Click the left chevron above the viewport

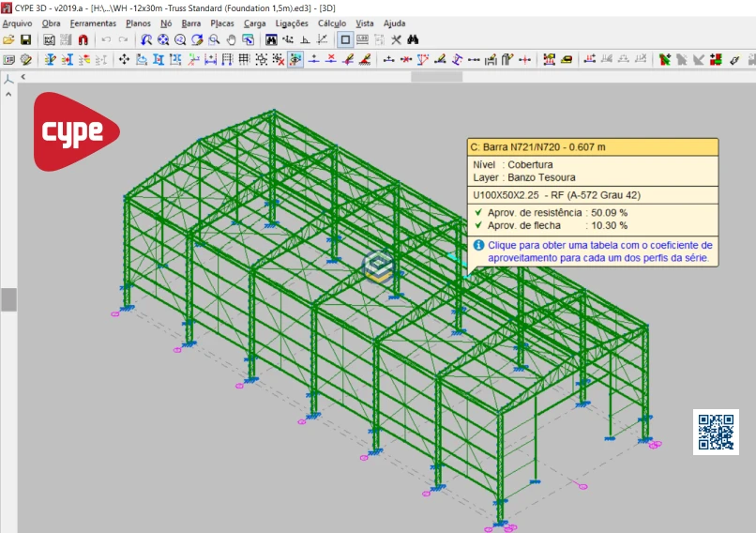pos(23,77)
